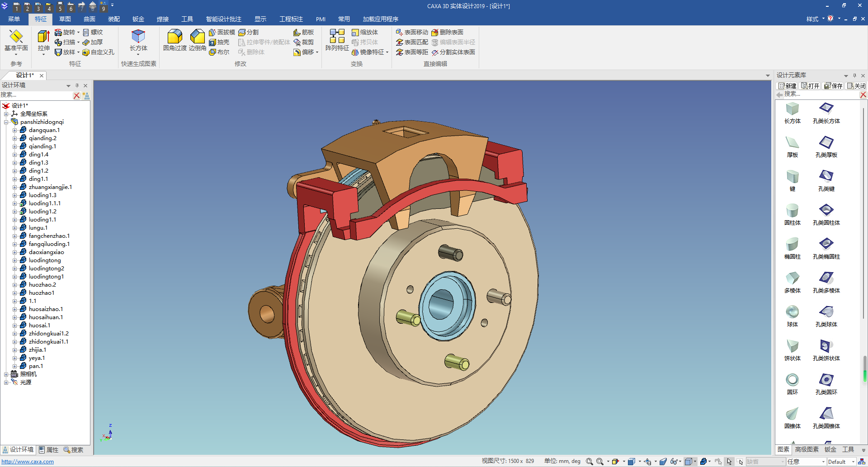Open the 拉伸 extrude dropdown arrow
Viewport: 868px width, 467px height.
43,54
